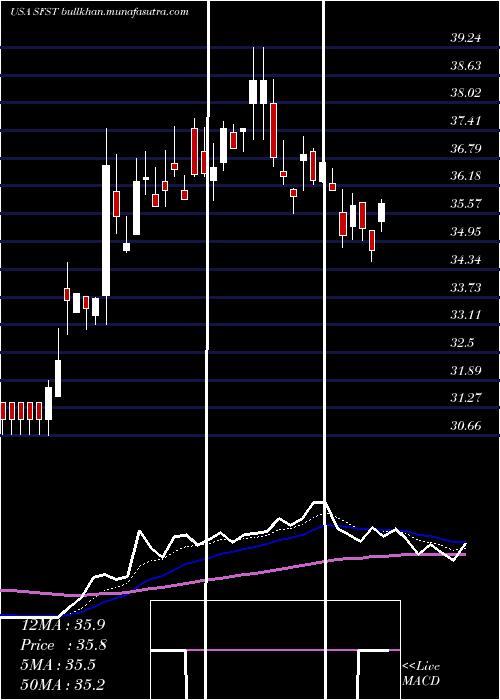Screen dimensions: 500x700
Task: Click the 38.02 price axis label
Action: click(x=466, y=93)
